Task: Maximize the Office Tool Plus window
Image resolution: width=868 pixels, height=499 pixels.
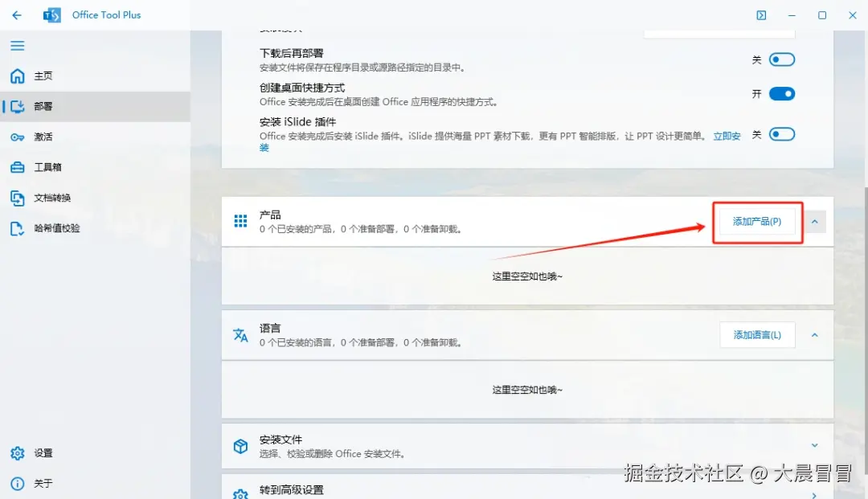Action: click(822, 15)
